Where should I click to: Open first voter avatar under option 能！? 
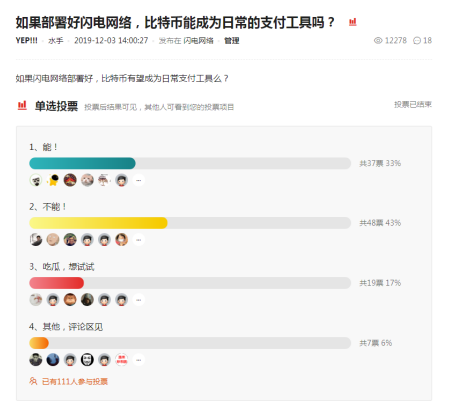36,180
